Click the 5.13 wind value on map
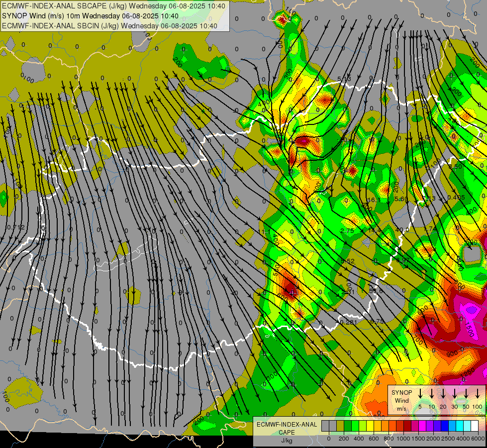The image size is (487, 448). (x=344, y=79)
